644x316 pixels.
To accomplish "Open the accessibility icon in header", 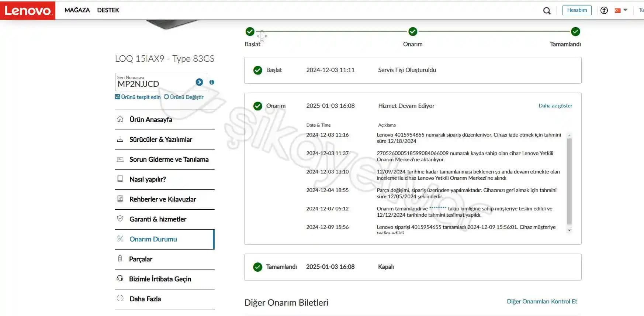I will point(604,10).
